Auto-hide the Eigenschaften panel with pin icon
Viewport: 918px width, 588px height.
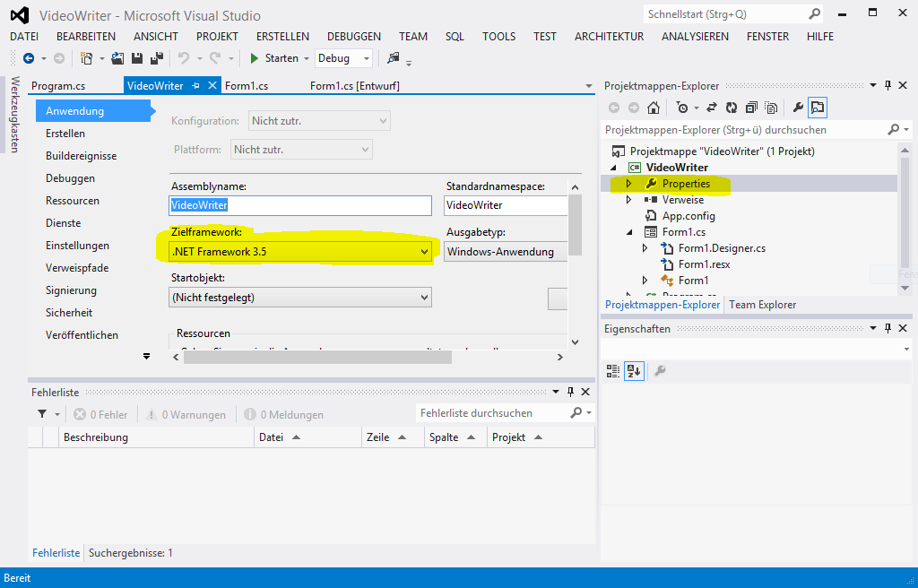[888, 328]
